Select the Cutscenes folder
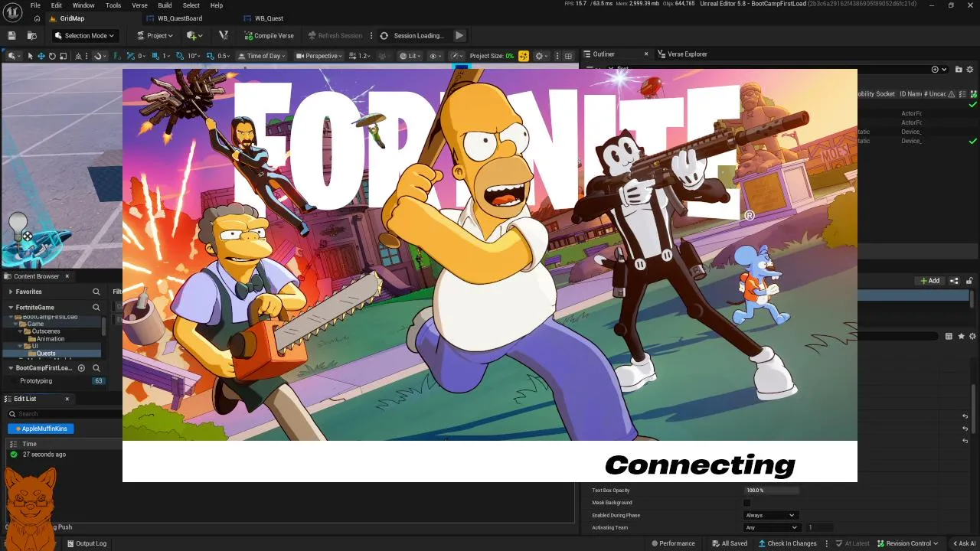The width and height of the screenshot is (980, 551). (46, 331)
